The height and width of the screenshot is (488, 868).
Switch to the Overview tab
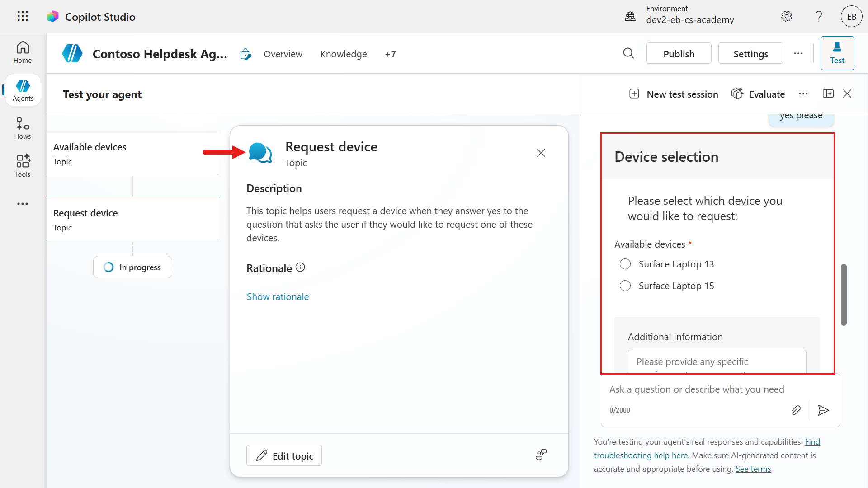coord(283,54)
